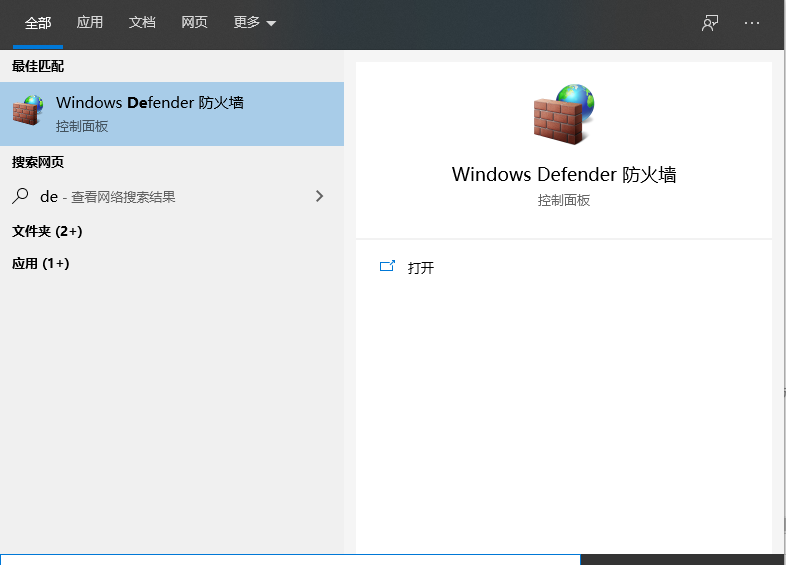Screen dimensions: 786x566
Task: Click 打开 to launch the firewall
Action: pos(421,268)
